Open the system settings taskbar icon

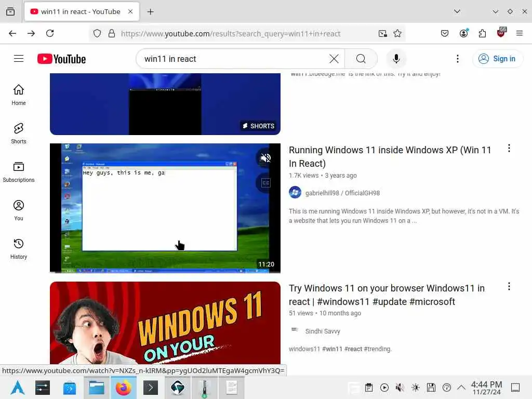click(43, 388)
